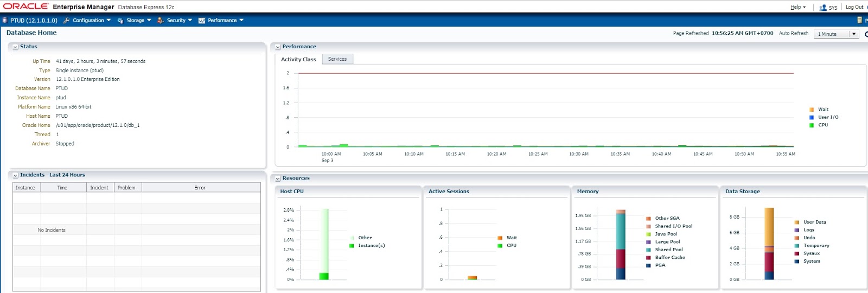
Task: Click the No Incidents text
Action: click(52, 230)
